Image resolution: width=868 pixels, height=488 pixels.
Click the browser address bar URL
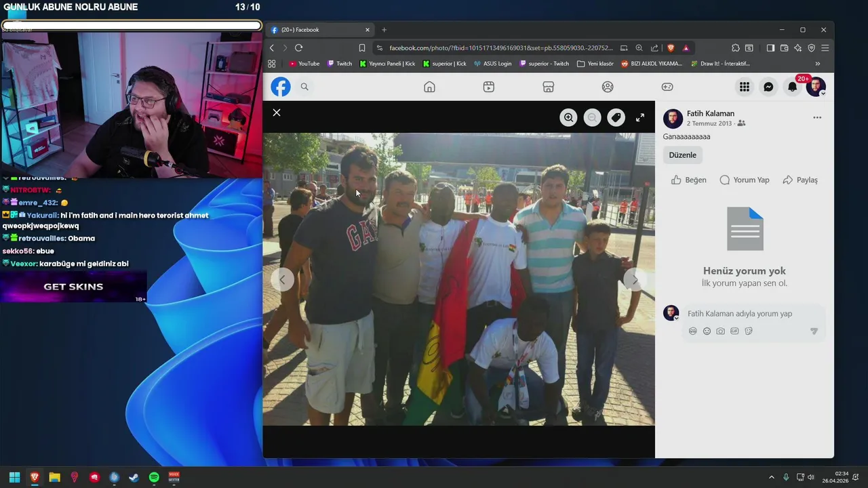click(500, 48)
